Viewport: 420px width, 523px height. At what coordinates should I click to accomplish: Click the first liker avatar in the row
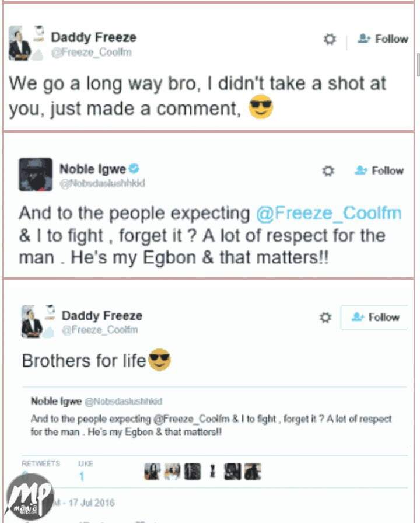152,472
